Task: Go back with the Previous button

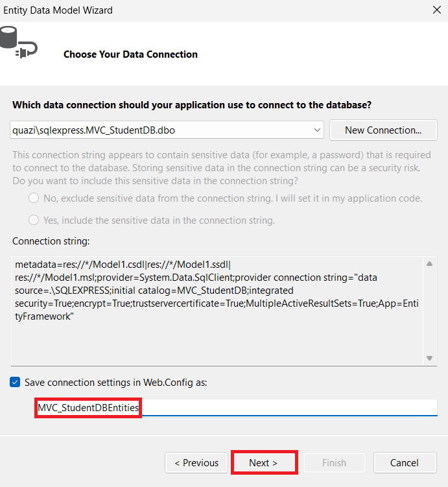Action: pyautogui.click(x=196, y=462)
